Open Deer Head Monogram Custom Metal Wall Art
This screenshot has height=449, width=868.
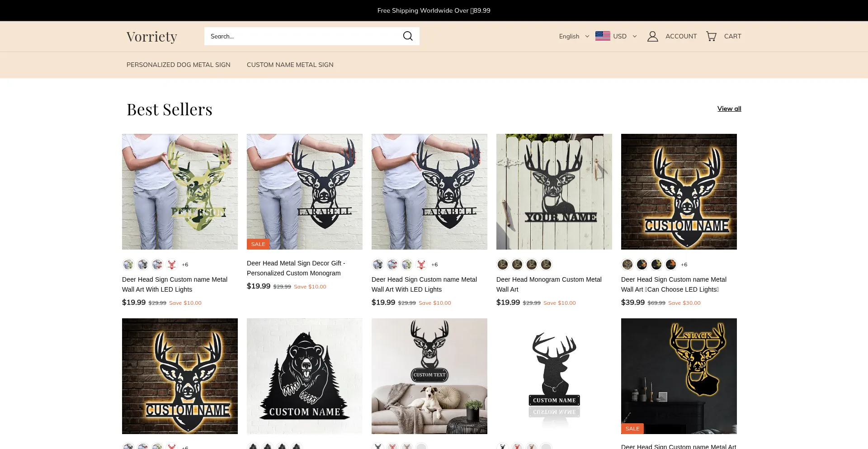(x=549, y=284)
